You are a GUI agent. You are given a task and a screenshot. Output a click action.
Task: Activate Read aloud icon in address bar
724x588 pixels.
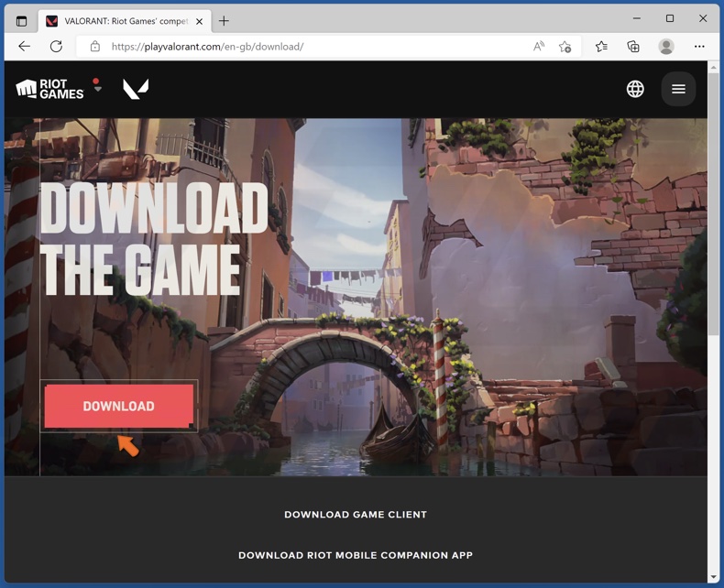[538, 46]
